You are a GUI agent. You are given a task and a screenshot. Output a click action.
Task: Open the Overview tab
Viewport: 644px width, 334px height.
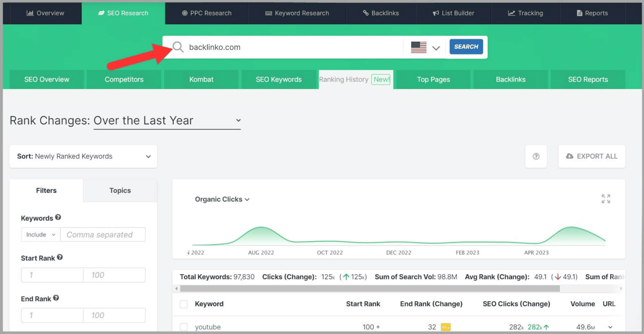45,13
